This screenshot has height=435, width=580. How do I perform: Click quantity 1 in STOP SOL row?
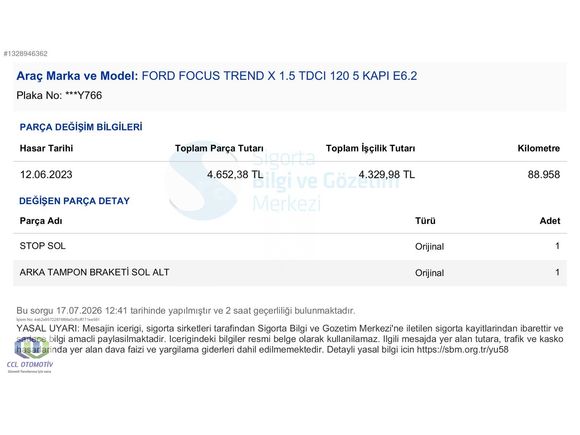pyautogui.click(x=557, y=246)
